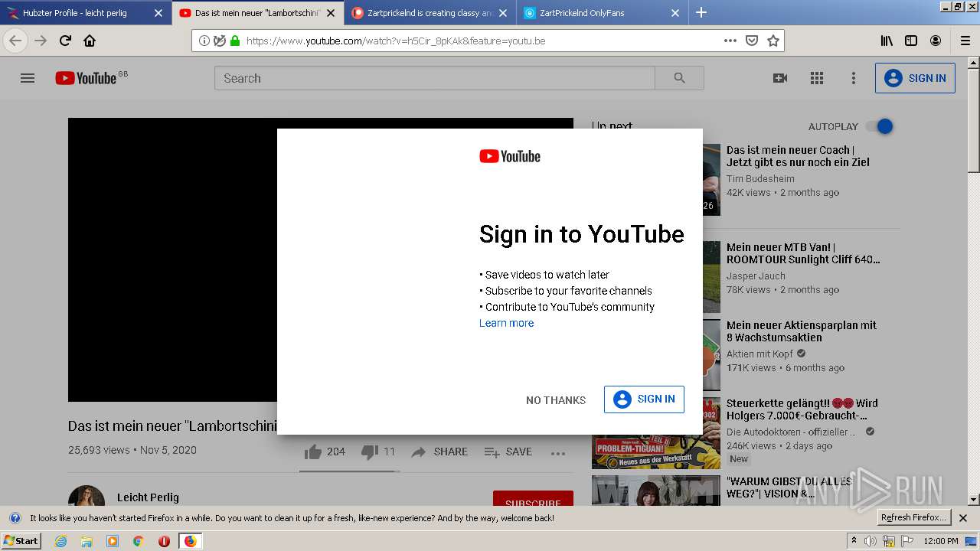Click the YouTube Search input field
Viewport: 980px width, 551px height.
[435, 78]
